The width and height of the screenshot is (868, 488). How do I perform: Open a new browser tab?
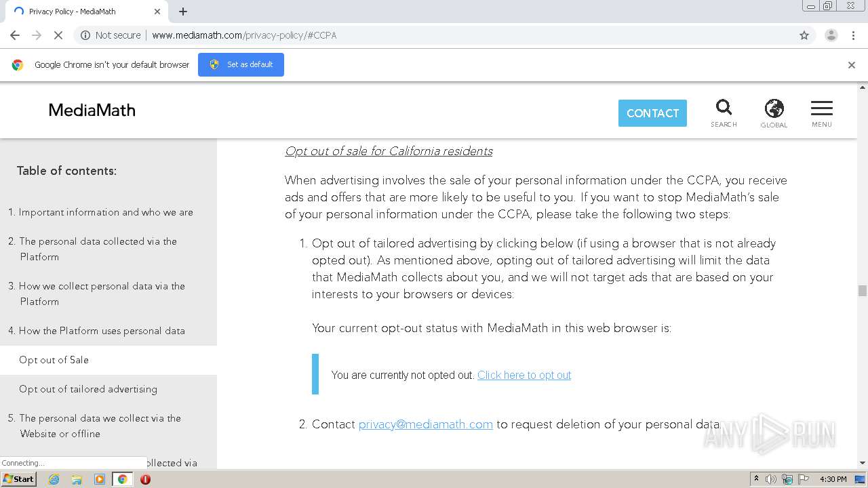click(183, 12)
